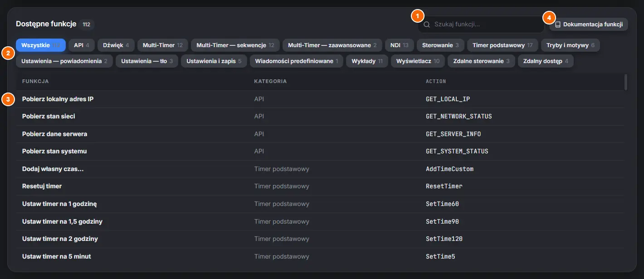Click the GET_SERVER_INFO action code

tap(454, 134)
